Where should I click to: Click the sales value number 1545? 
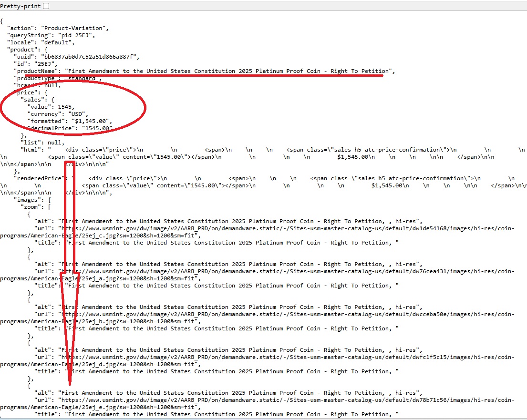point(64,107)
